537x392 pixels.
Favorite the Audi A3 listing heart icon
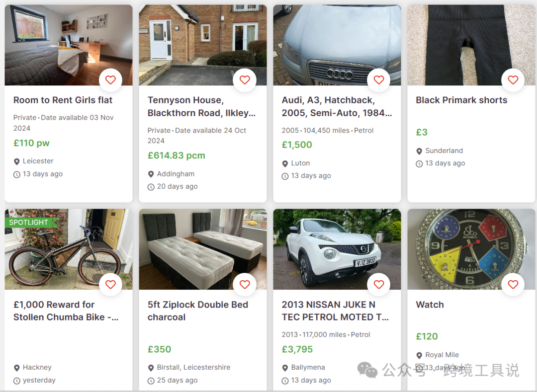(378, 79)
